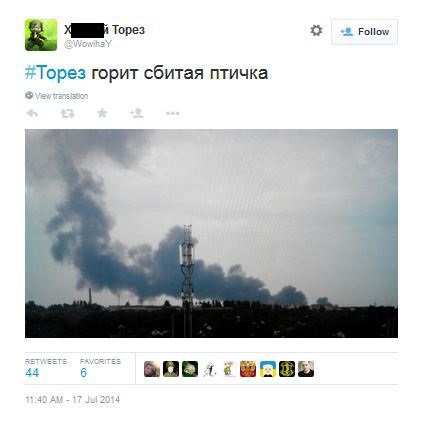
Task: View the 6 favorites list
Action: (100, 368)
